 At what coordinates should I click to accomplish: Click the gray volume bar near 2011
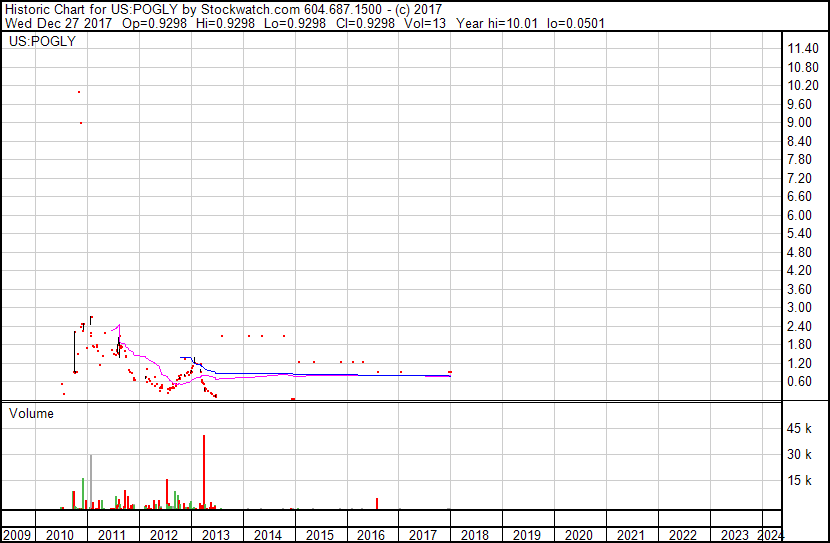coord(91,482)
